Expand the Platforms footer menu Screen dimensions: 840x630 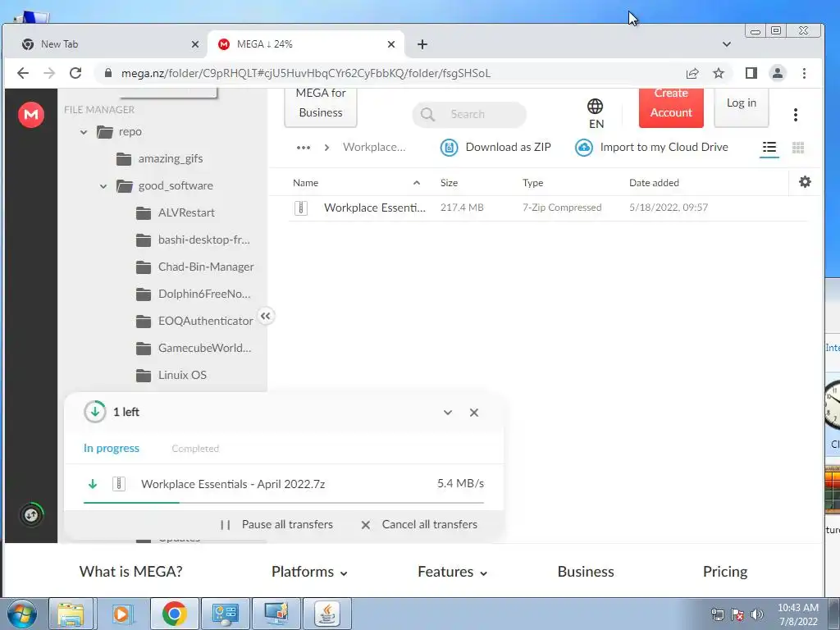[x=309, y=572]
